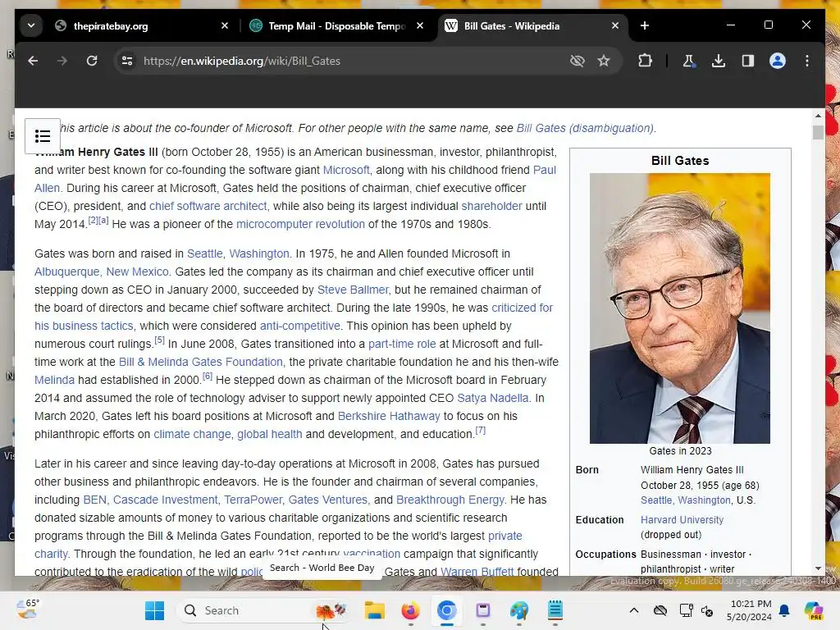Open the Gates in 2023 portrait
The height and width of the screenshot is (630, 840).
pos(680,308)
